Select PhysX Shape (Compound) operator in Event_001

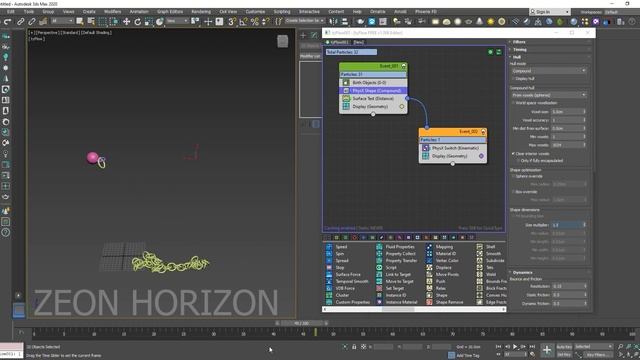coord(373,91)
